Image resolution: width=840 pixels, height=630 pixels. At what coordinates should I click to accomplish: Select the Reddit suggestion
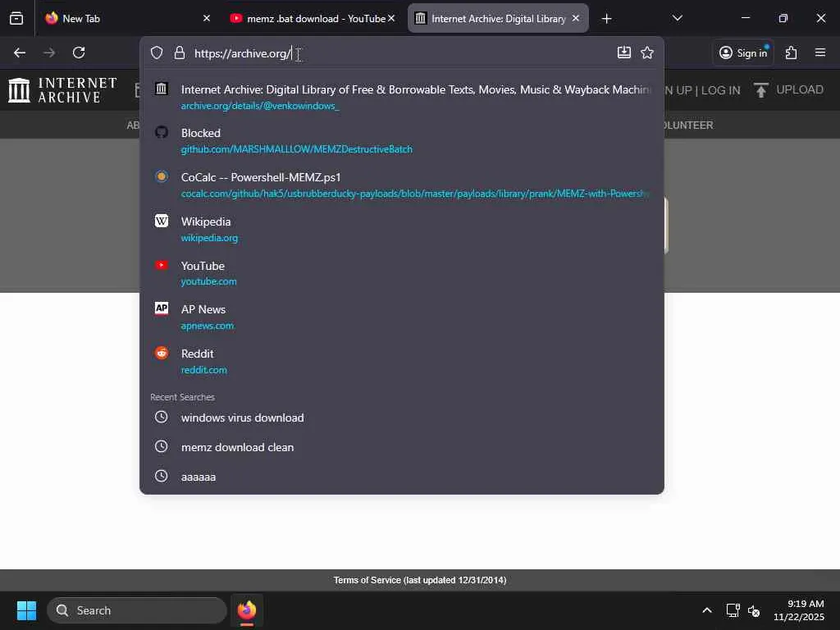click(402, 361)
